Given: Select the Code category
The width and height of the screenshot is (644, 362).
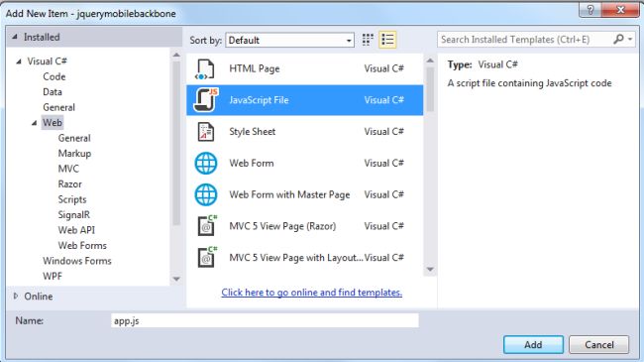Looking at the screenshot, I should tap(54, 76).
